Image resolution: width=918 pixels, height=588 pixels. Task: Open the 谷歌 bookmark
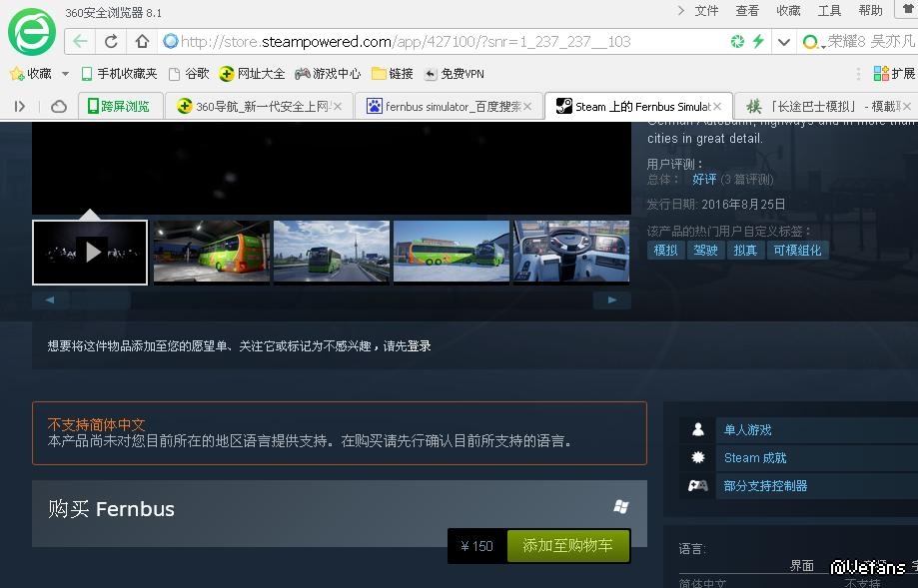(189, 74)
